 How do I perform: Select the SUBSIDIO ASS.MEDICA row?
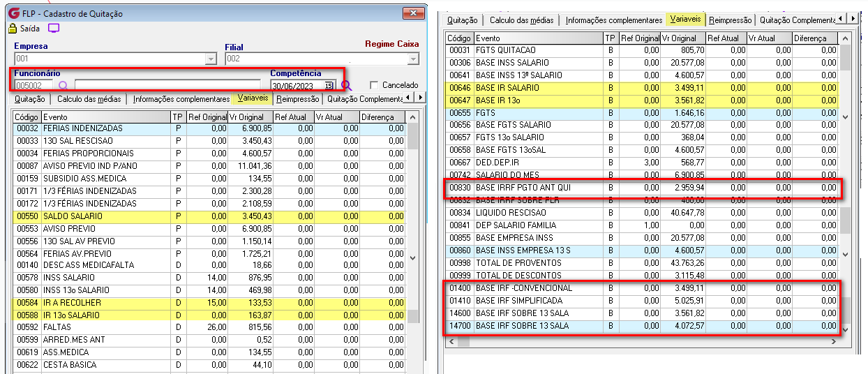pos(210,179)
